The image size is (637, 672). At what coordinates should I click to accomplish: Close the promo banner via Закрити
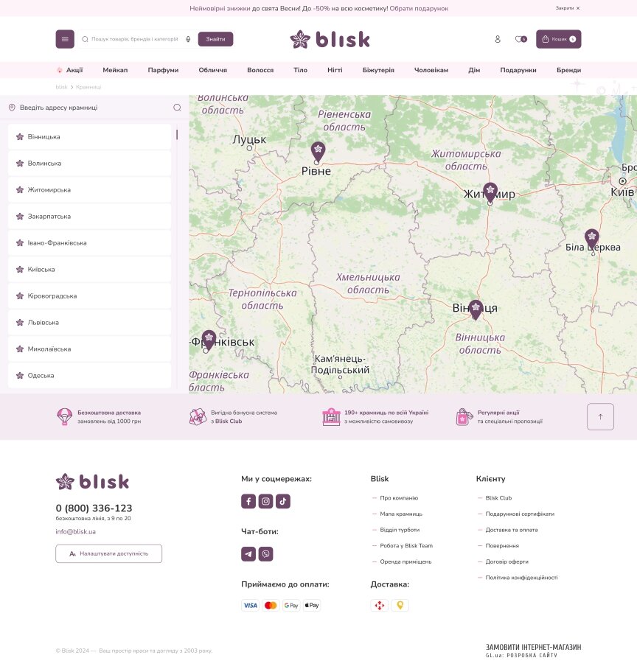click(568, 8)
